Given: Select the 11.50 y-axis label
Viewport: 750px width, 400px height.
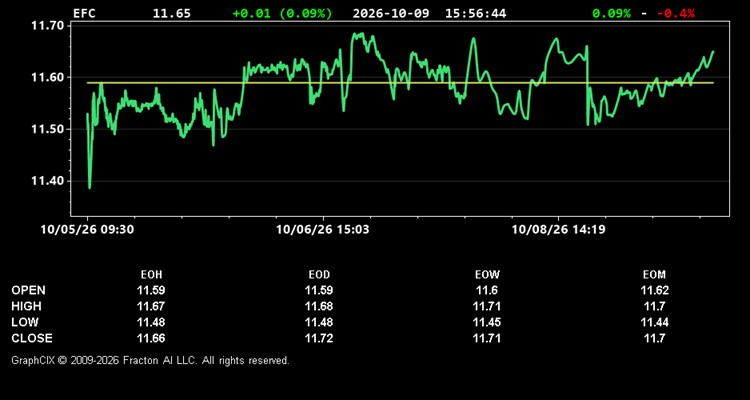Looking at the screenshot, I should 48,129.
